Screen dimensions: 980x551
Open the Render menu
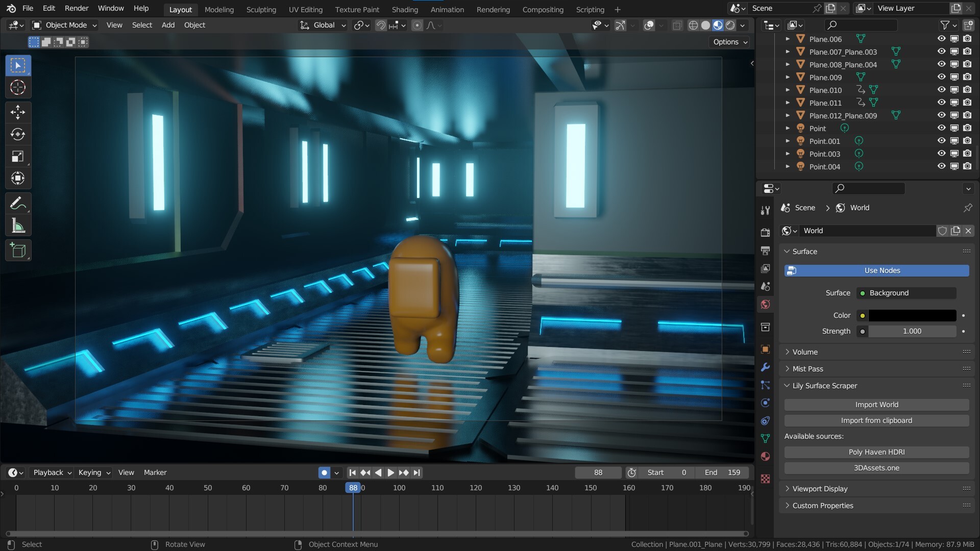77,8
